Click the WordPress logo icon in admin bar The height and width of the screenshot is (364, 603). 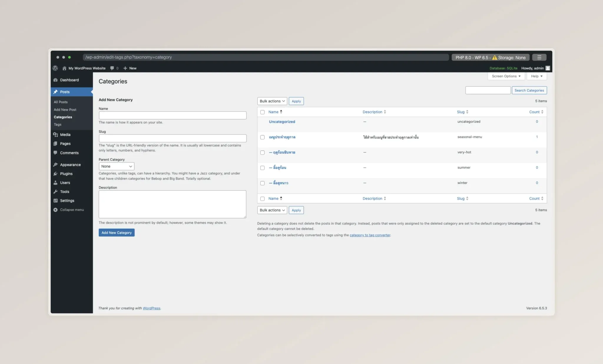click(x=55, y=68)
